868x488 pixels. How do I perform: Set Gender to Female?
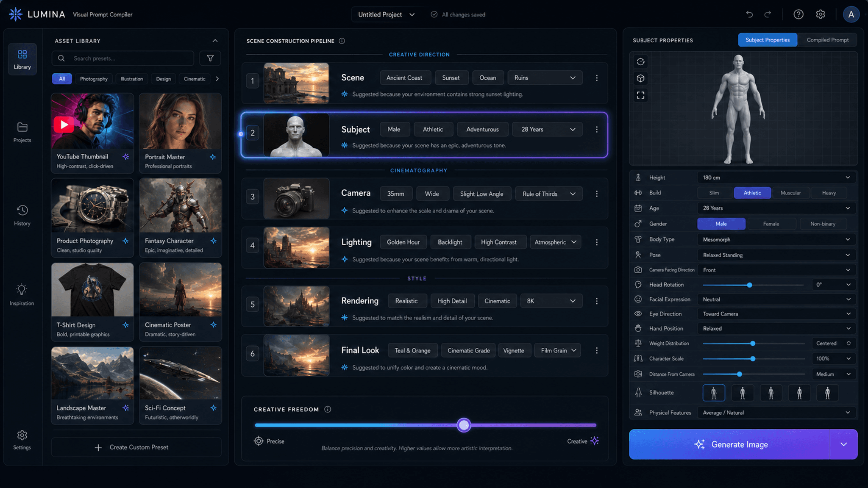(x=771, y=224)
